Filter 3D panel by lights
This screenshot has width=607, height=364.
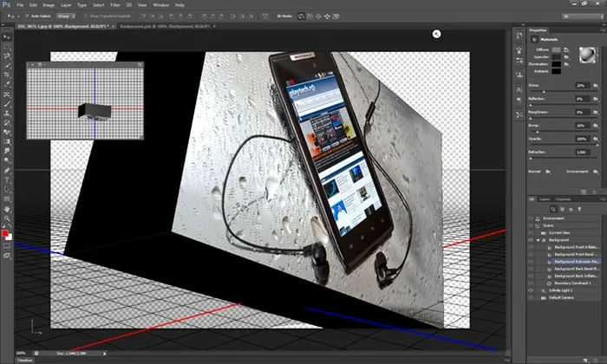click(579, 209)
